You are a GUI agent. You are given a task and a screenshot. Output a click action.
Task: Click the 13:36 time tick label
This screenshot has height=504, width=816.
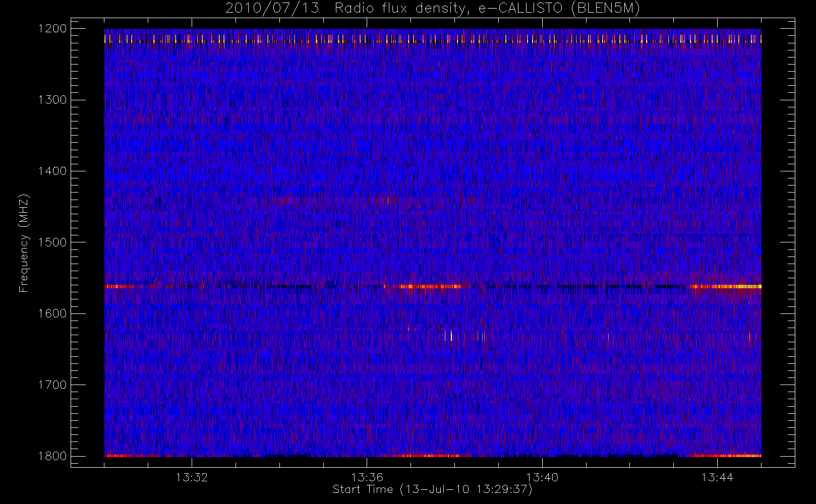tap(367, 477)
